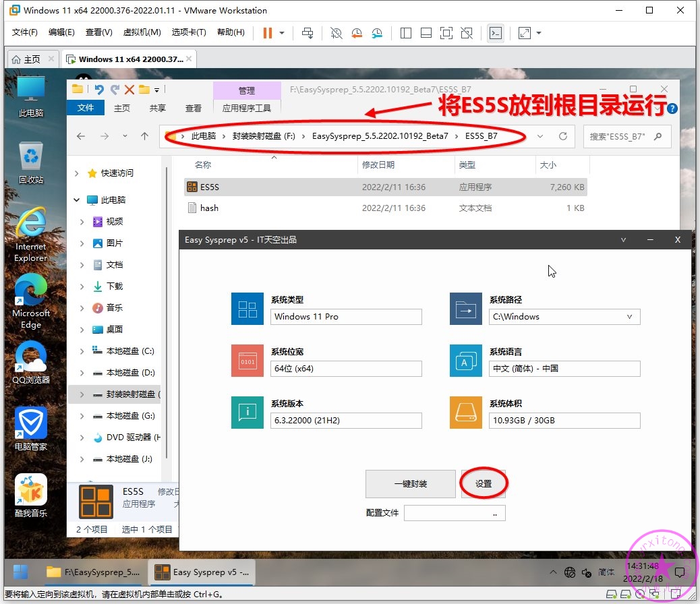
Task: Open the 回收站 desktop icon
Action: pyautogui.click(x=31, y=163)
